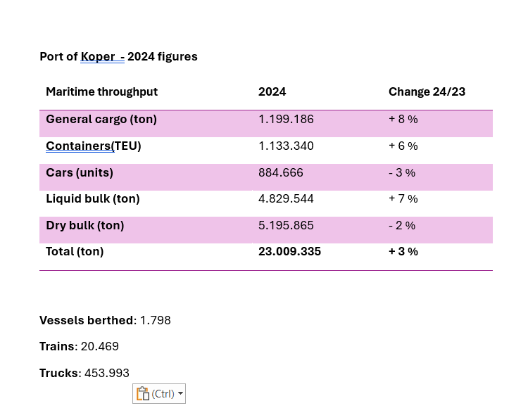Click the underlined word 'Koper' in heading

point(98,56)
